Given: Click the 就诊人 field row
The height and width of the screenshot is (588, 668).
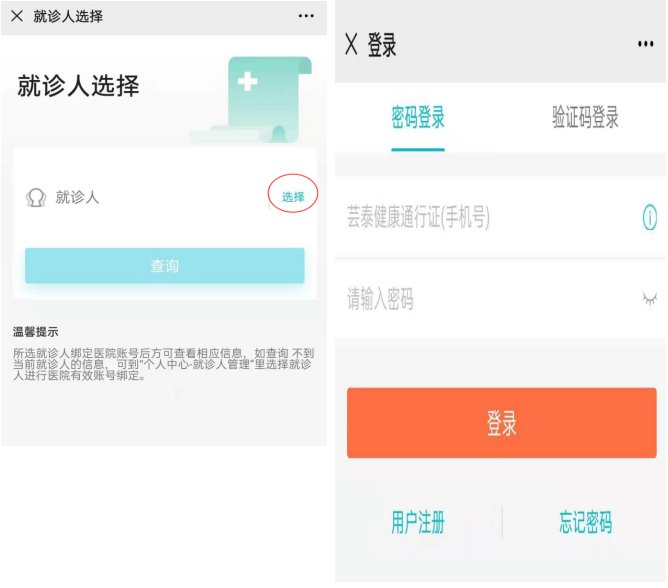Looking at the screenshot, I should click(x=150, y=198).
